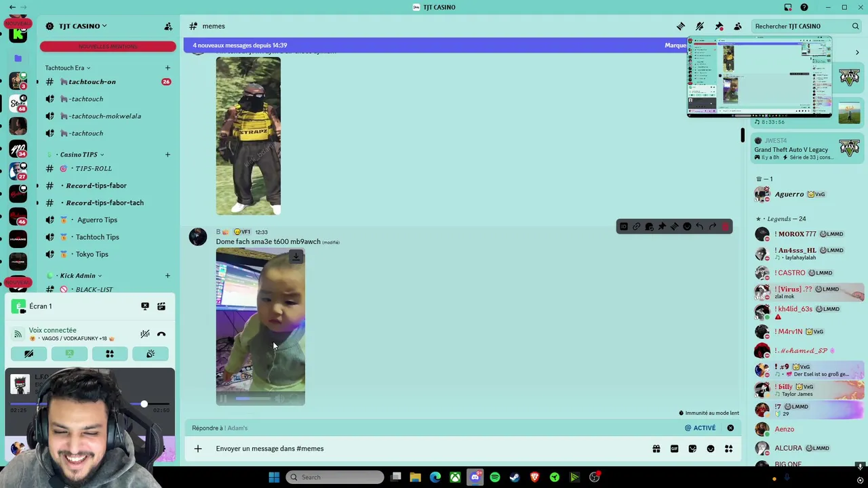
Task: Open the masked character image attachment
Action: coord(248,136)
